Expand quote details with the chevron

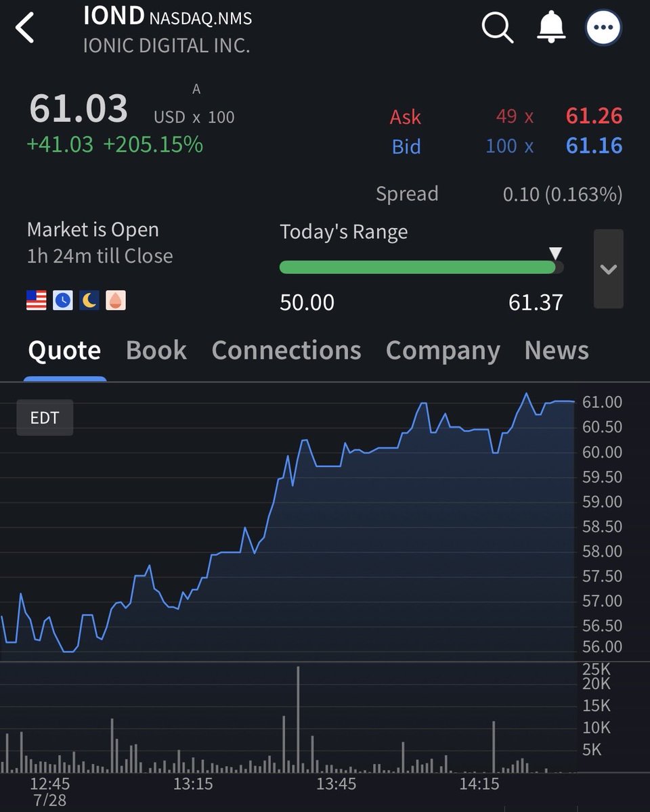tap(608, 269)
